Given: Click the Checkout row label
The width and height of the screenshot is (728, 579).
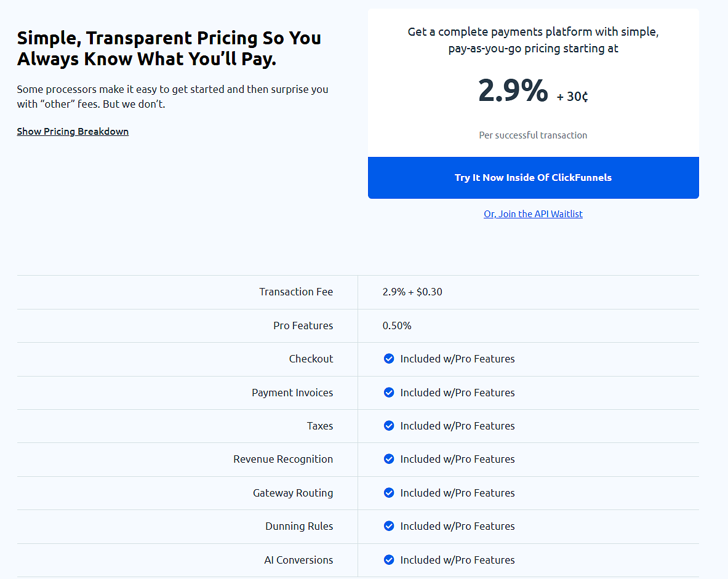Looking at the screenshot, I should (x=311, y=359).
